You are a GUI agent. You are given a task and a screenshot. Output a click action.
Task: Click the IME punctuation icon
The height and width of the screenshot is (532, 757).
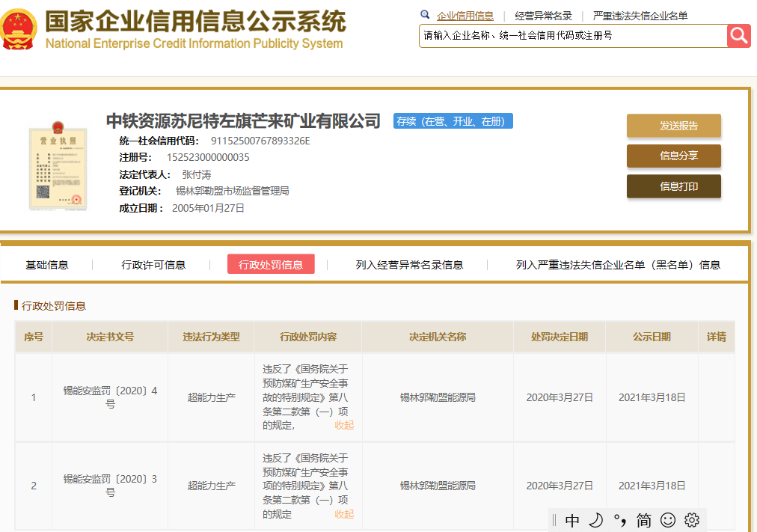pyautogui.click(x=620, y=520)
